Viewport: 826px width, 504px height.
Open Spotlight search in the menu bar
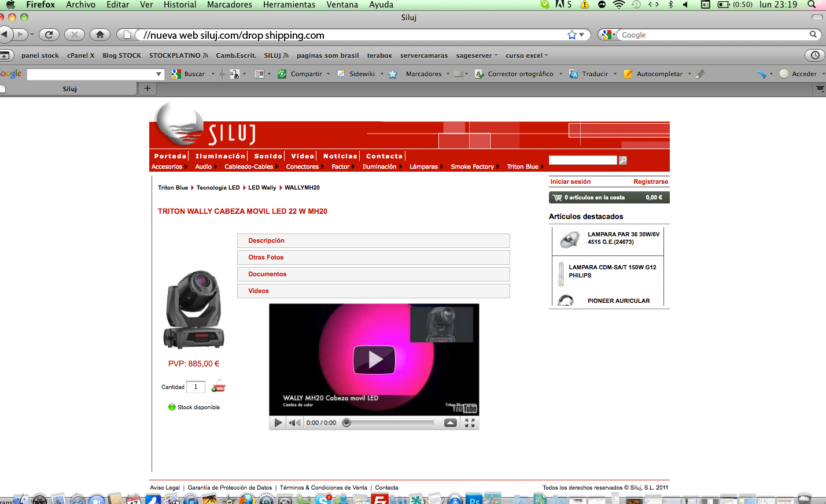(x=812, y=5)
